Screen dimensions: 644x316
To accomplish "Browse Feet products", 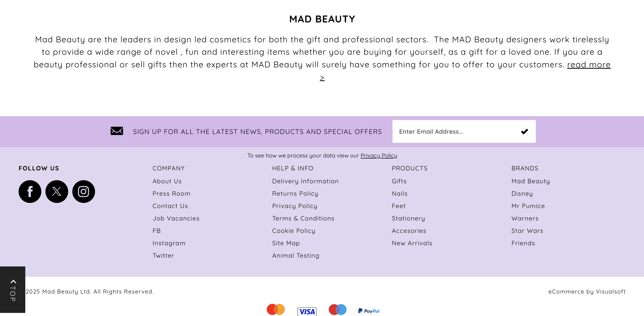I will point(399,206).
